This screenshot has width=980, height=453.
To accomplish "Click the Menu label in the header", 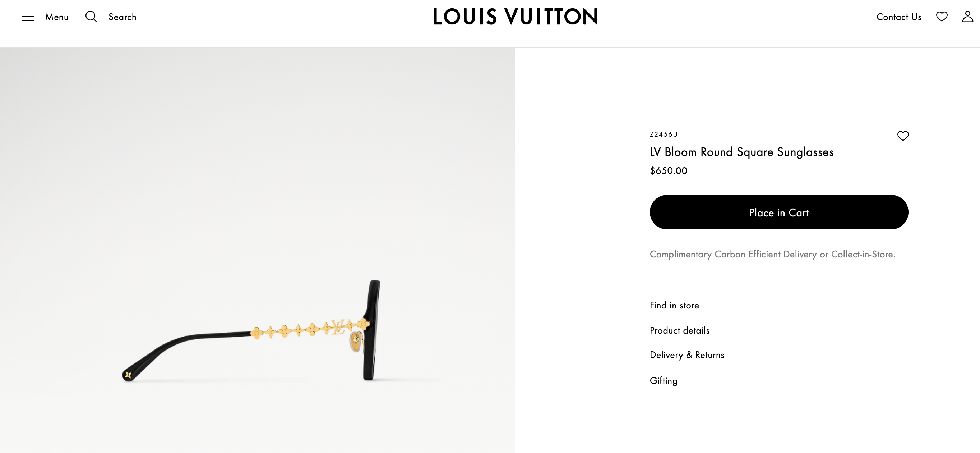I will click(x=57, y=17).
